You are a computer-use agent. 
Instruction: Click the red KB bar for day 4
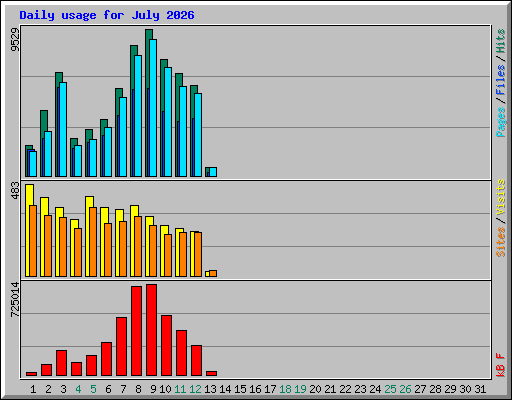[x=76, y=369]
